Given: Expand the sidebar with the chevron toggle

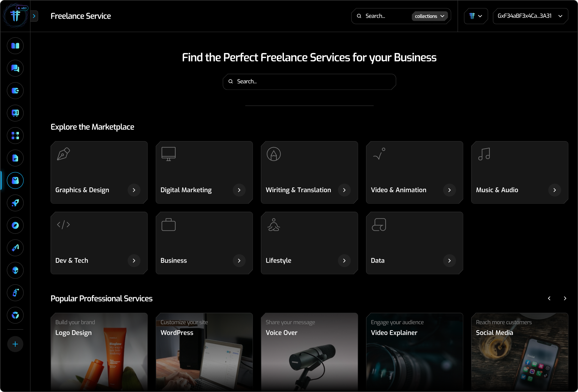Looking at the screenshot, I should 34,16.
